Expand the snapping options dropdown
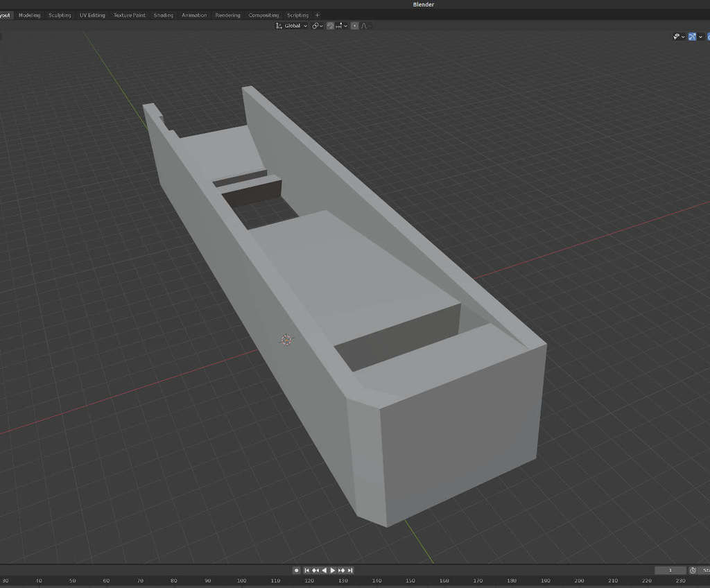 coord(341,26)
